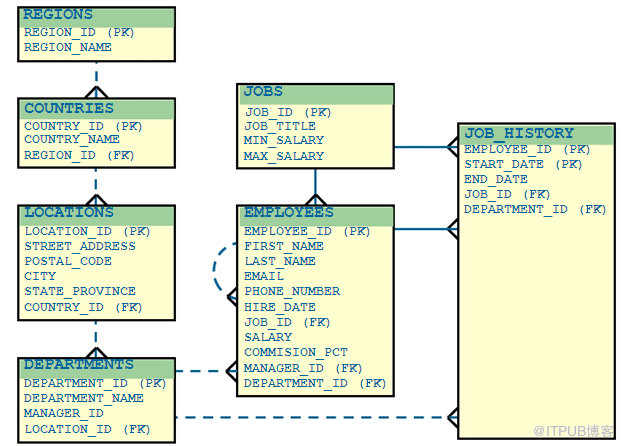Select the EMPLOYEES table header
Screen dimensions: 623x446
(x=315, y=216)
